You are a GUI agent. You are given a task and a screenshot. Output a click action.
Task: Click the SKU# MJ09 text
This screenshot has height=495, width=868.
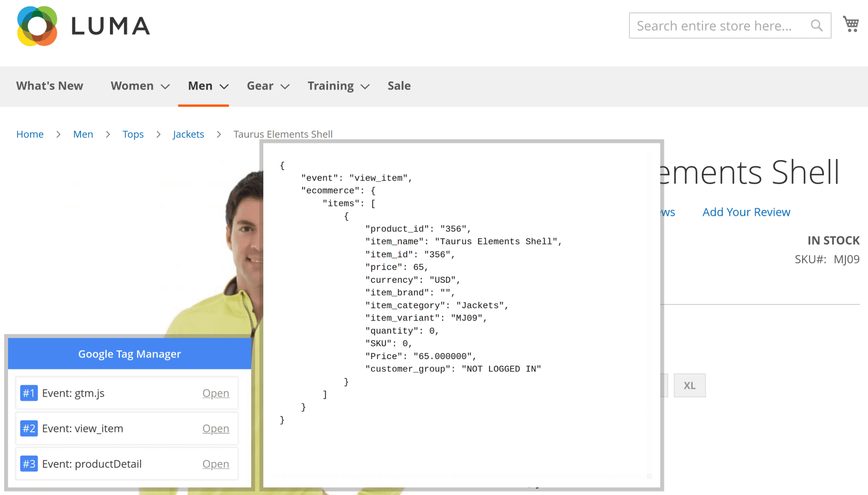tap(827, 259)
